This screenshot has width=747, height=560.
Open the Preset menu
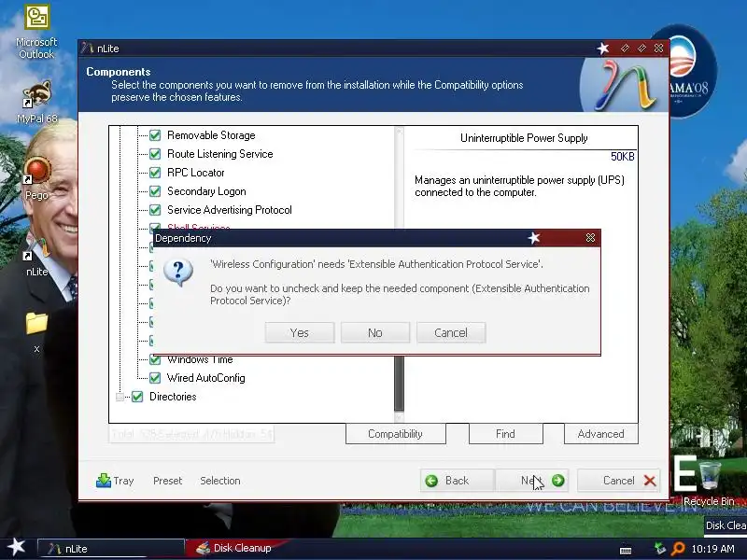point(168,481)
